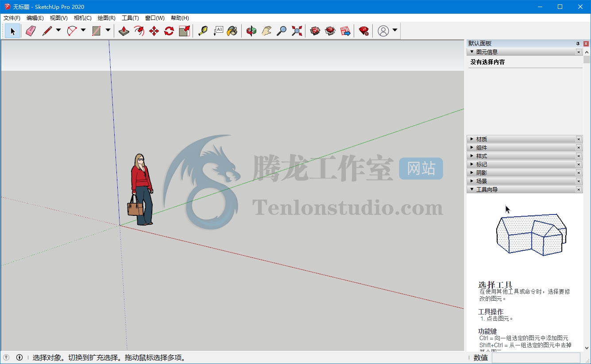Viewport: 591px width, 364px height.
Task: Select the Line pencil tool
Action: (x=47, y=31)
